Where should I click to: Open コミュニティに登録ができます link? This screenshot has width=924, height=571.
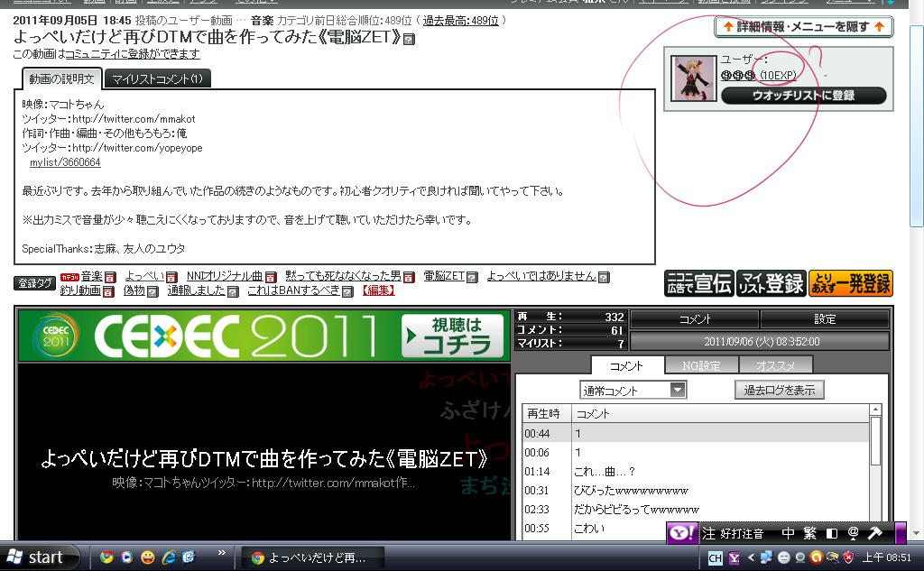pyautogui.click(x=133, y=54)
